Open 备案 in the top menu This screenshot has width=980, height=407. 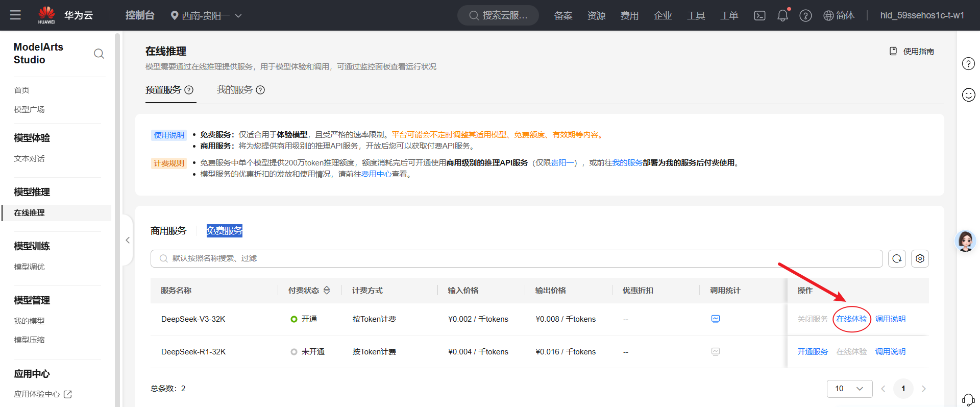coord(563,16)
